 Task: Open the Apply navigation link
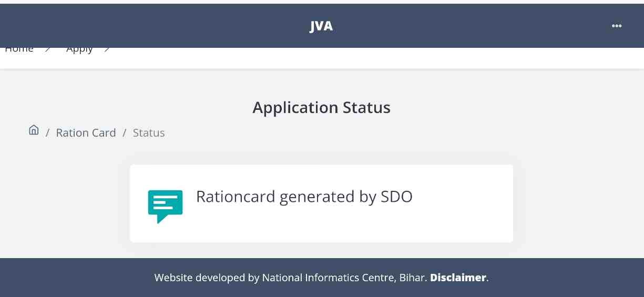coord(79,50)
